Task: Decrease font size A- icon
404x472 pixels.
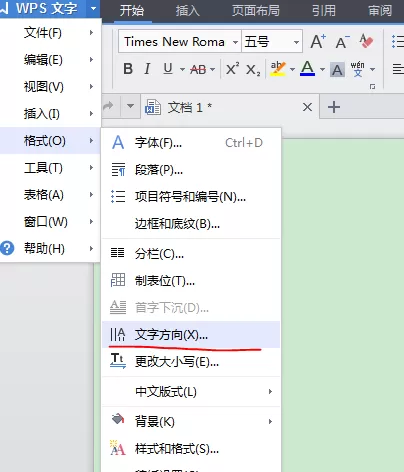Action: pyautogui.click(x=342, y=42)
